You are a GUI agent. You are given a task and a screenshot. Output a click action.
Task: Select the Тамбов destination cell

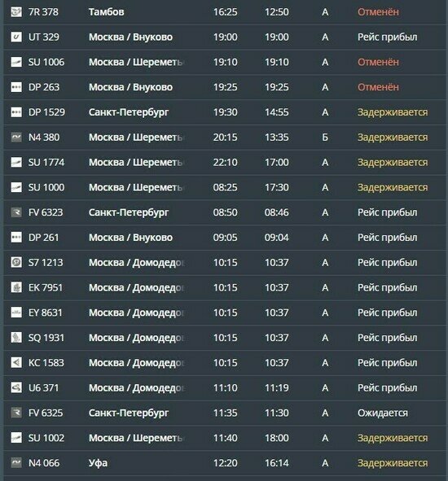[106, 12]
